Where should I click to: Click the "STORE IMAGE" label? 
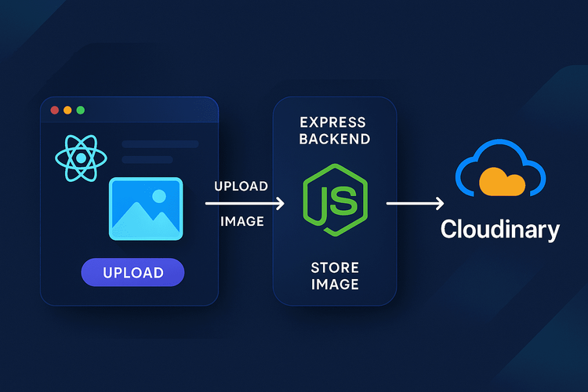pyautogui.click(x=335, y=276)
